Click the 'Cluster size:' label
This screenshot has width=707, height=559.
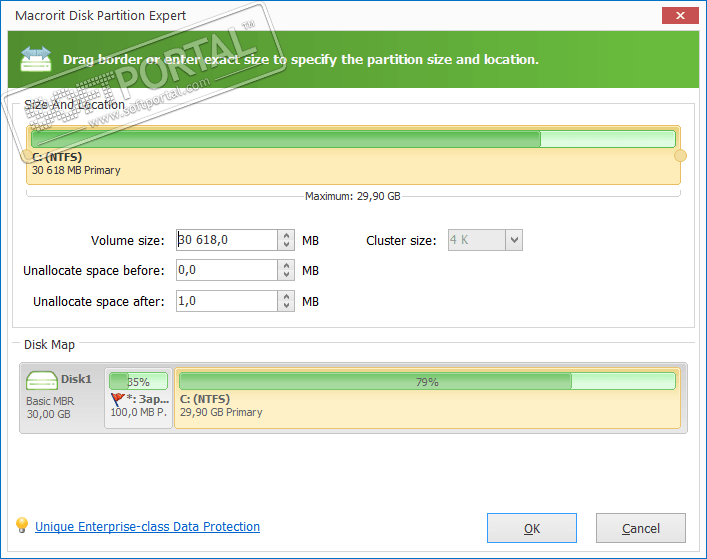coord(401,241)
